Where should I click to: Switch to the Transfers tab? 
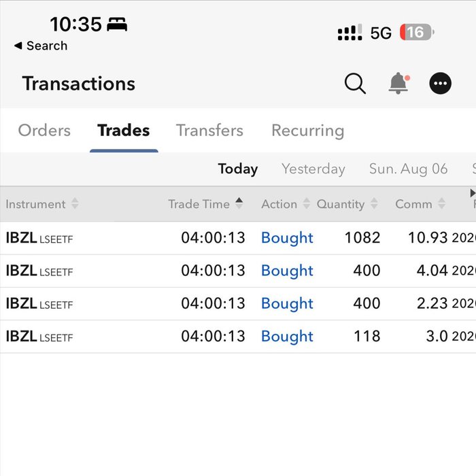pos(209,131)
